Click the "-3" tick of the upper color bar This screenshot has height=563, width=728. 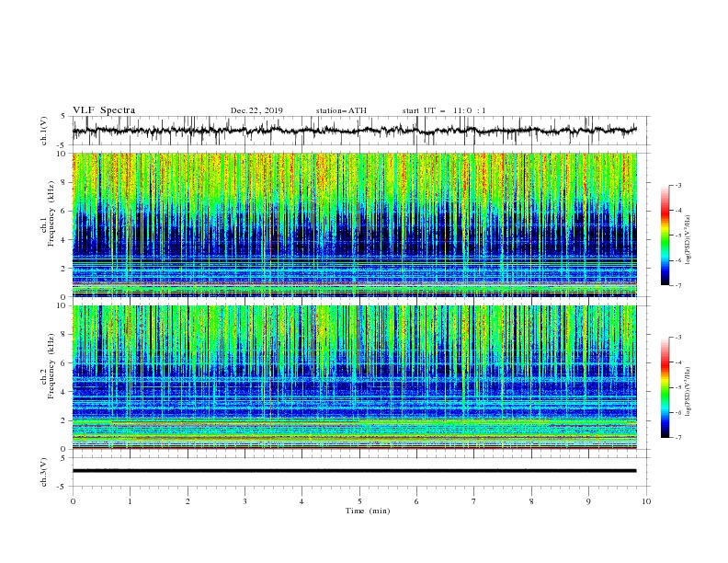tap(678, 185)
